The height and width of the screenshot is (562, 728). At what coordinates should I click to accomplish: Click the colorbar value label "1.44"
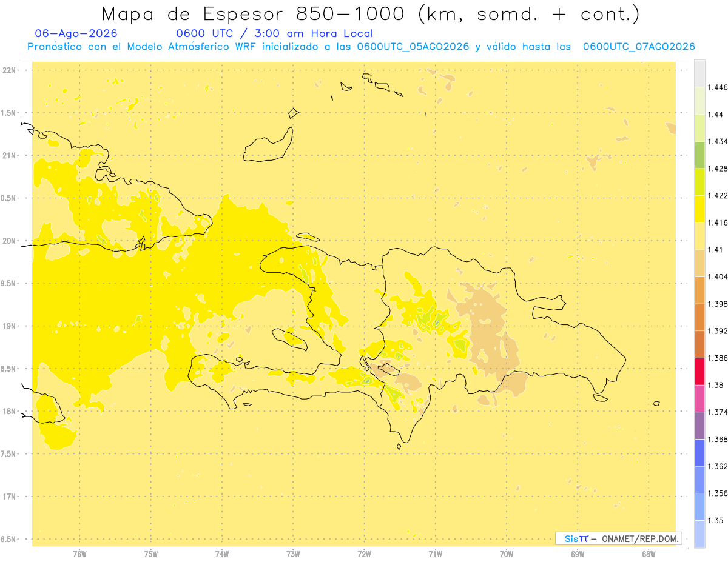715,115
